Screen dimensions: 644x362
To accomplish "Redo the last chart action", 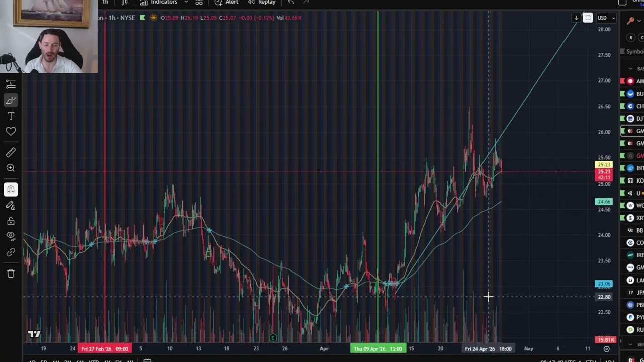I will click(306, 3).
